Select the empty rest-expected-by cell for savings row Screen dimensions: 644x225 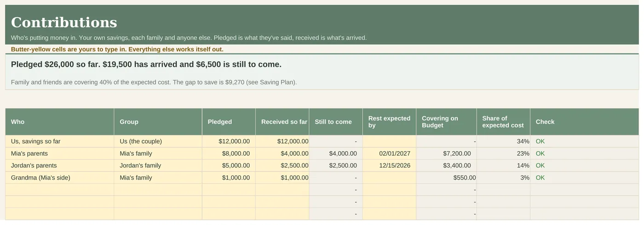coord(390,141)
